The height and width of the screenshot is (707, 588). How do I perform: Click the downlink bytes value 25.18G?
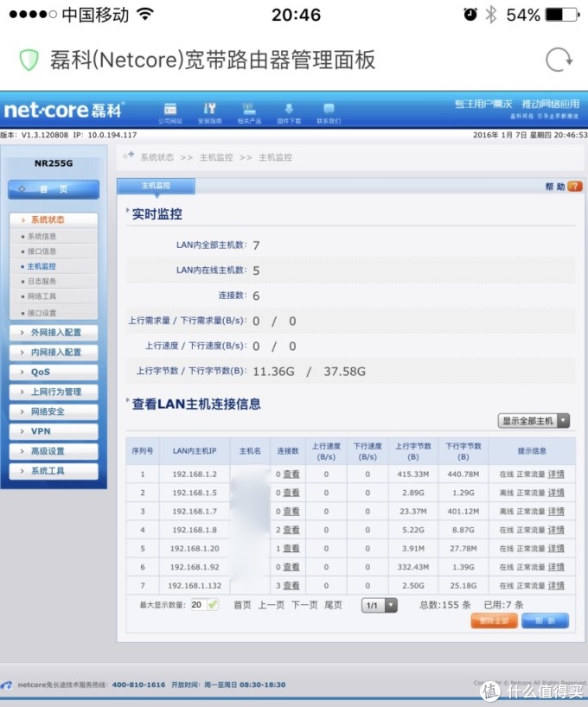pyautogui.click(x=463, y=586)
